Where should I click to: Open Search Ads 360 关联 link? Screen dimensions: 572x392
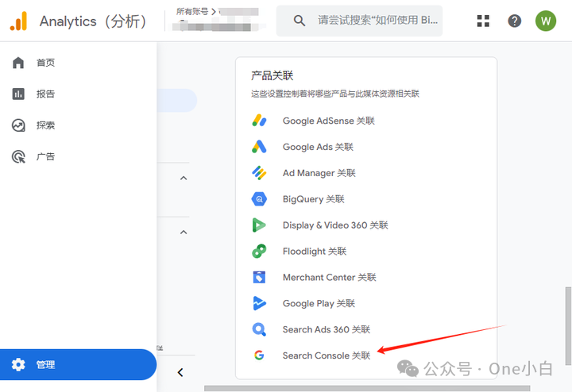[327, 329]
